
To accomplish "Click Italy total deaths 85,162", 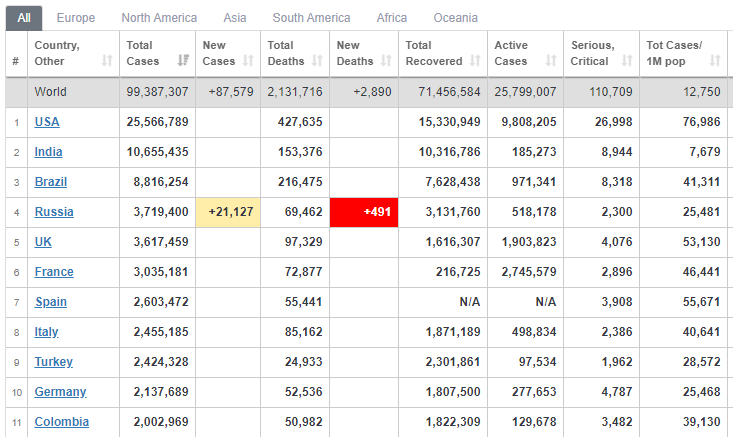I will click(x=304, y=332).
